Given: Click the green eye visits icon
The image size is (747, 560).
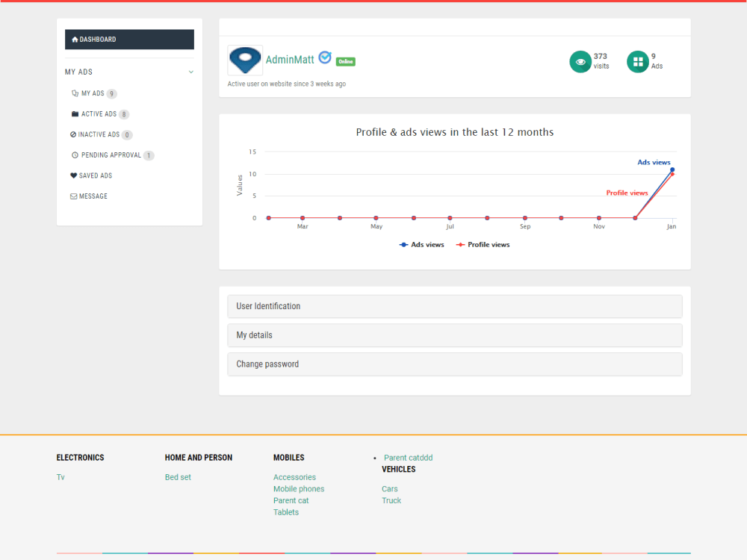Looking at the screenshot, I should tap(580, 61).
